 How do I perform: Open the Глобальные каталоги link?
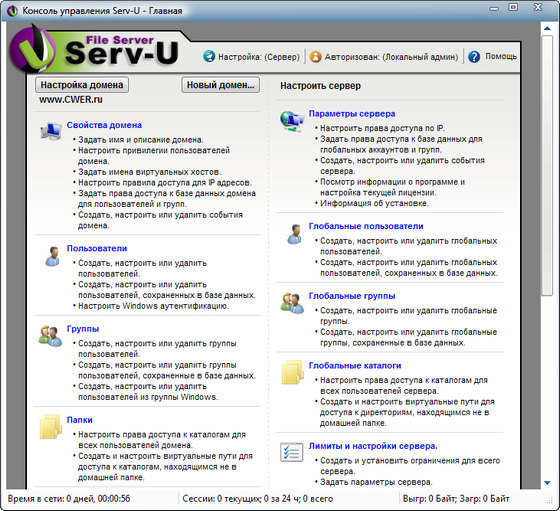pos(355,366)
